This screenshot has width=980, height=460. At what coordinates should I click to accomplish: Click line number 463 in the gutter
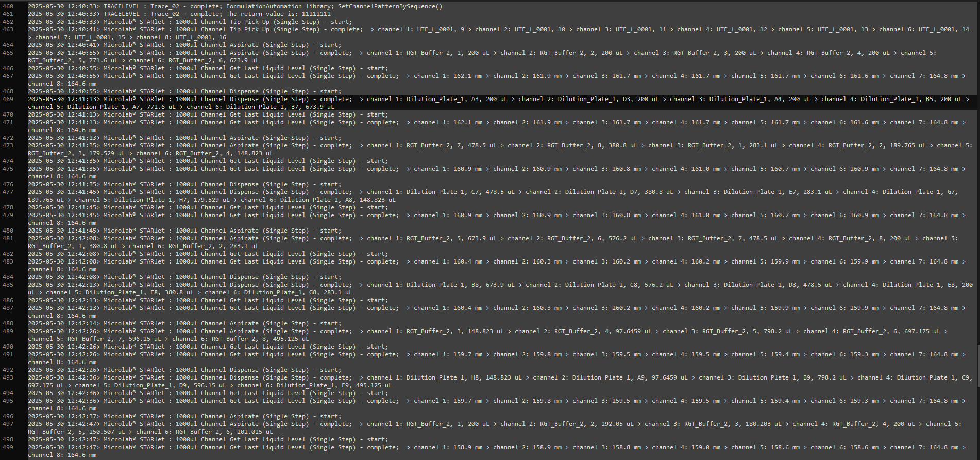point(8,29)
